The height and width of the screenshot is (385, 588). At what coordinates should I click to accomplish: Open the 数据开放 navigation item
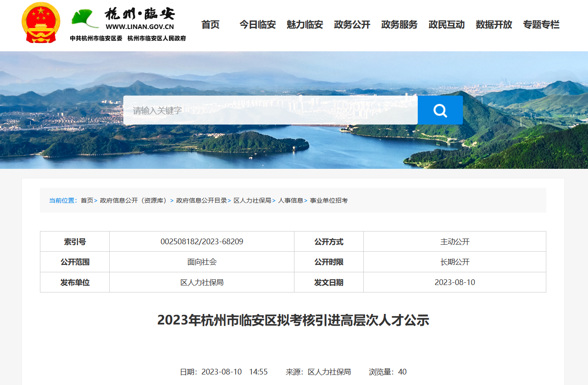click(x=494, y=25)
